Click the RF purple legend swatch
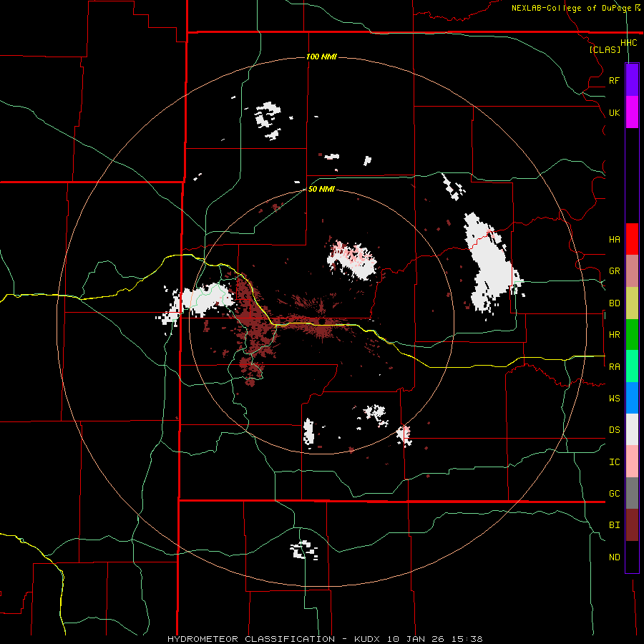The width and height of the screenshot is (644, 644). pyautogui.click(x=632, y=80)
